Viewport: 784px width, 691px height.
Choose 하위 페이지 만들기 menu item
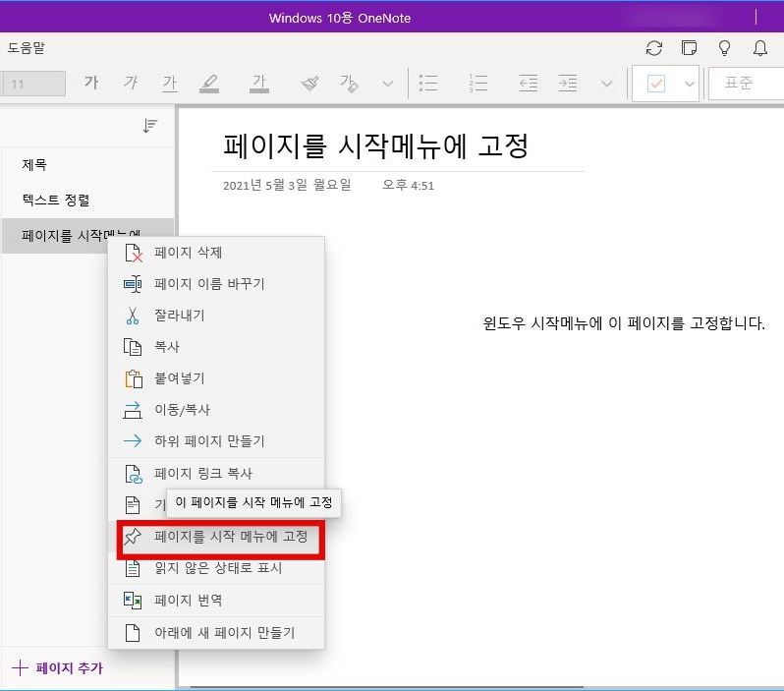pos(216,441)
